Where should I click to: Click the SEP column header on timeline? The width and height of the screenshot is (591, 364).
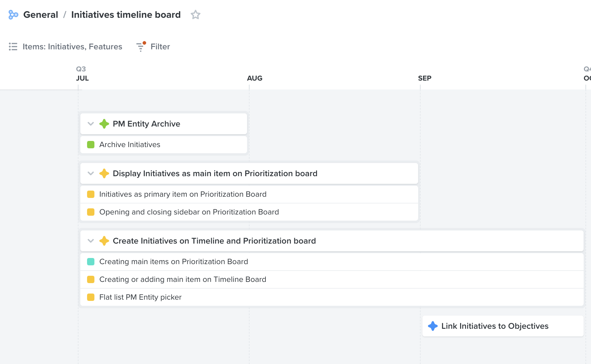[425, 78]
